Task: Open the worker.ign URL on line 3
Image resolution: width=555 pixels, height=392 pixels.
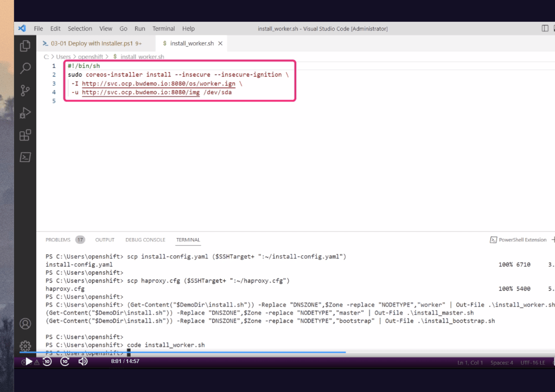Action: click(x=158, y=83)
